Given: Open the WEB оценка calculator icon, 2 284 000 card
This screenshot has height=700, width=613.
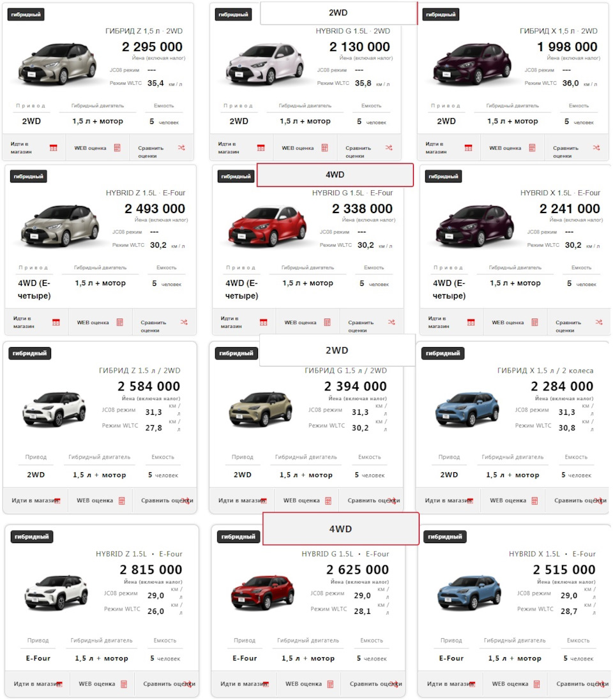Looking at the screenshot, I should point(535,501).
